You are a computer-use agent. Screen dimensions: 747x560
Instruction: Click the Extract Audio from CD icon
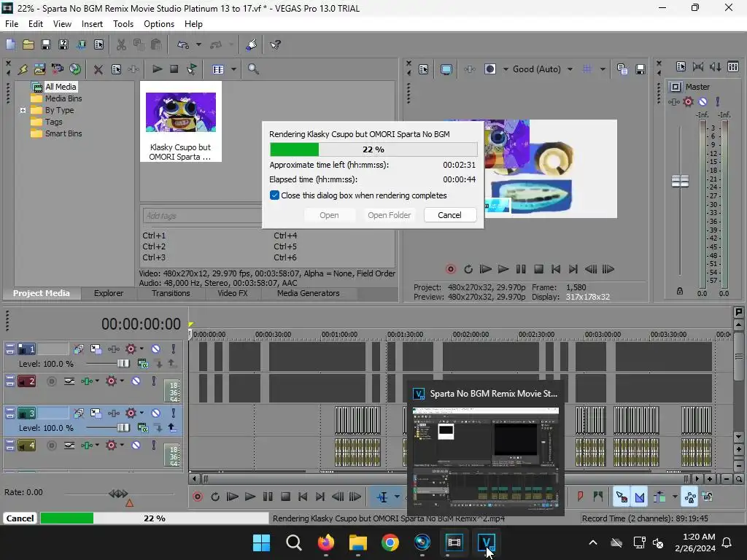(x=75, y=69)
